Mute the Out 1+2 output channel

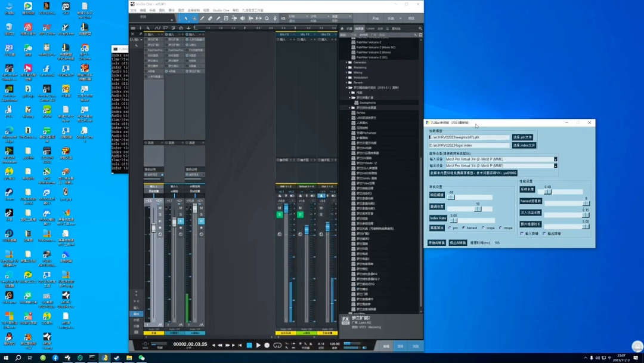[x=321, y=208]
